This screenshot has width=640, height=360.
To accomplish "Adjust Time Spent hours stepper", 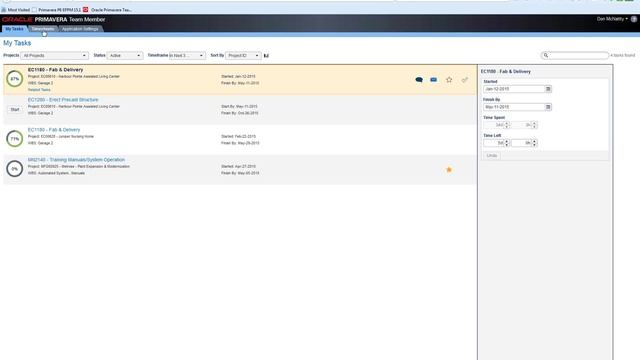I will coord(534,125).
